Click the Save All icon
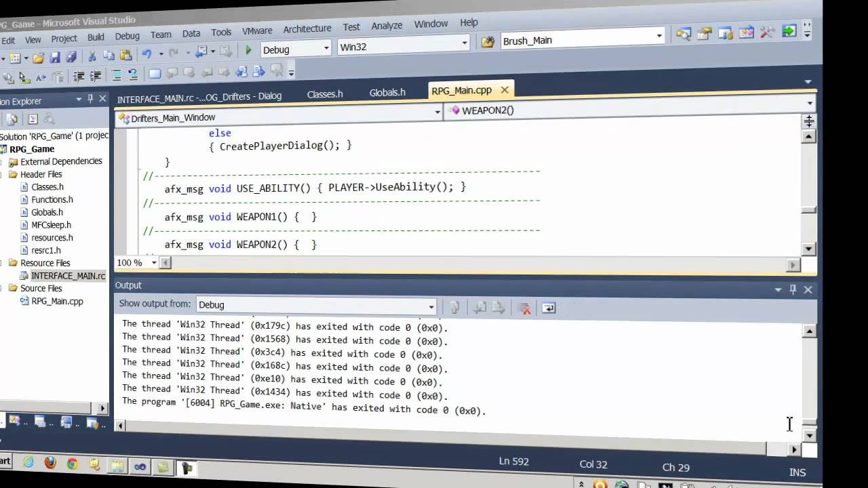 click(x=71, y=58)
